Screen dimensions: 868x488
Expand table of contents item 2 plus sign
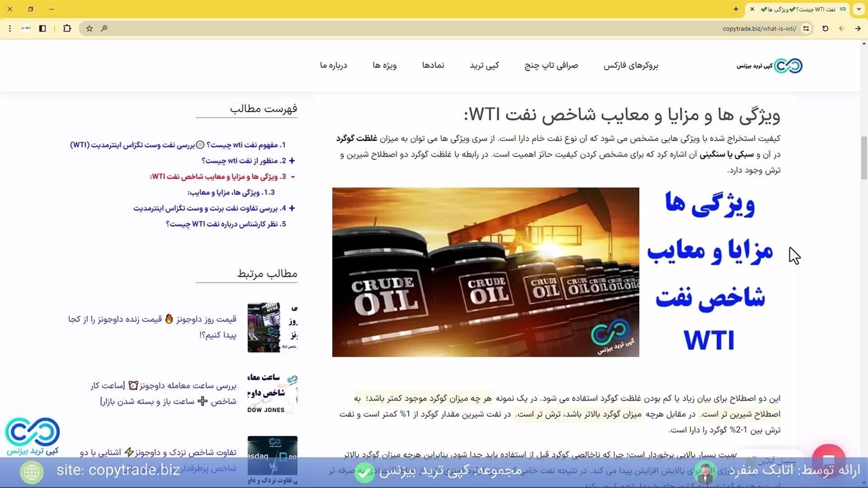pos(292,161)
